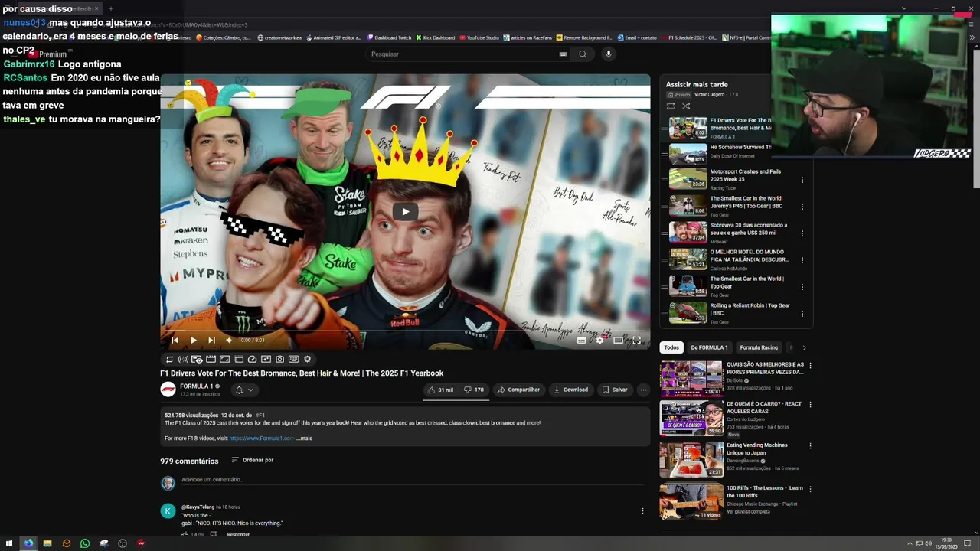Image resolution: width=980 pixels, height=551 pixels.
Task: Click the Adicione um comentário field
Action: click(x=412, y=480)
